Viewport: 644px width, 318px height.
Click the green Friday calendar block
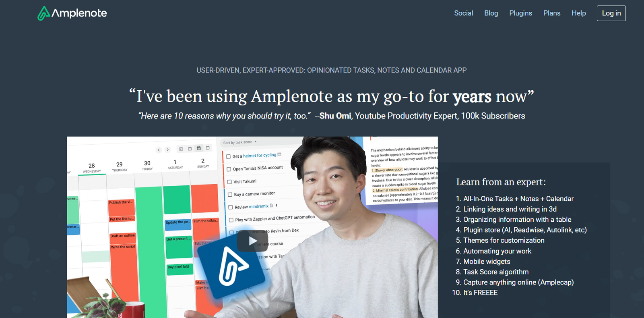point(149,250)
